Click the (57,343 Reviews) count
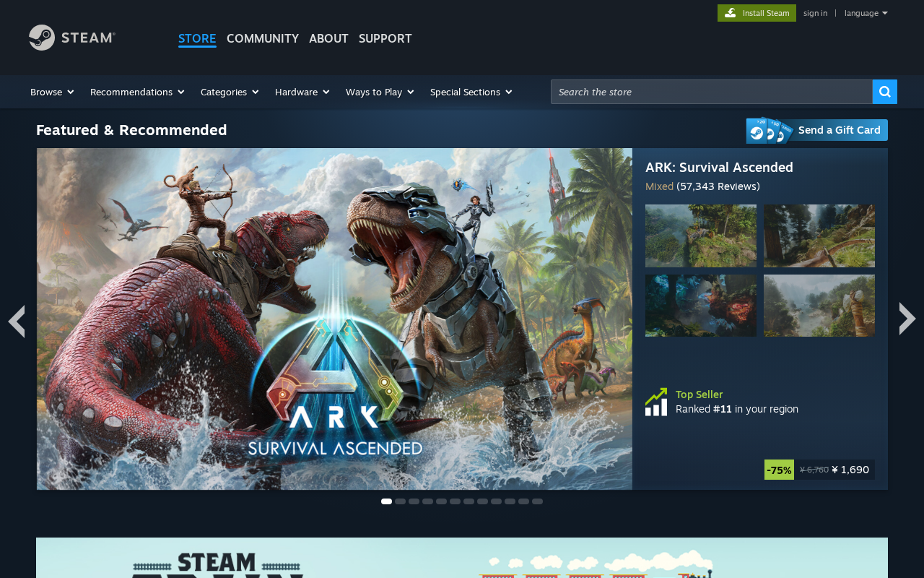 (x=718, y=186)
